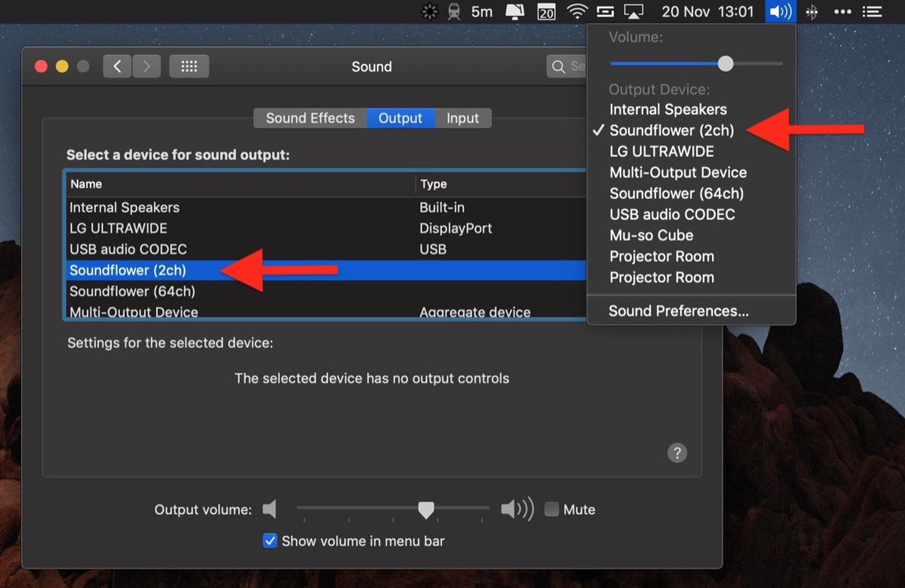This screenshot has height=588, width=905.
Task: Open the Wi-Fi menu bar icon
Action: pyautogui.click(x=576, y=11)
